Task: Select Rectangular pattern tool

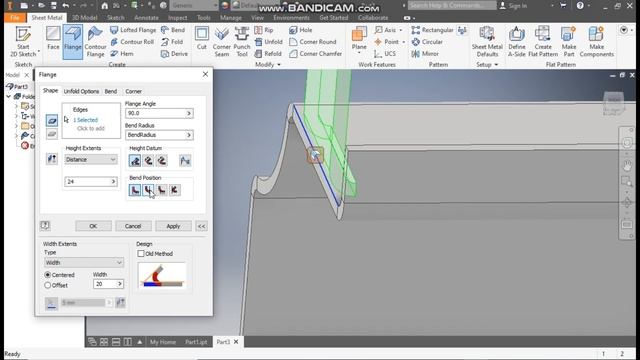Action: [432, 30]
